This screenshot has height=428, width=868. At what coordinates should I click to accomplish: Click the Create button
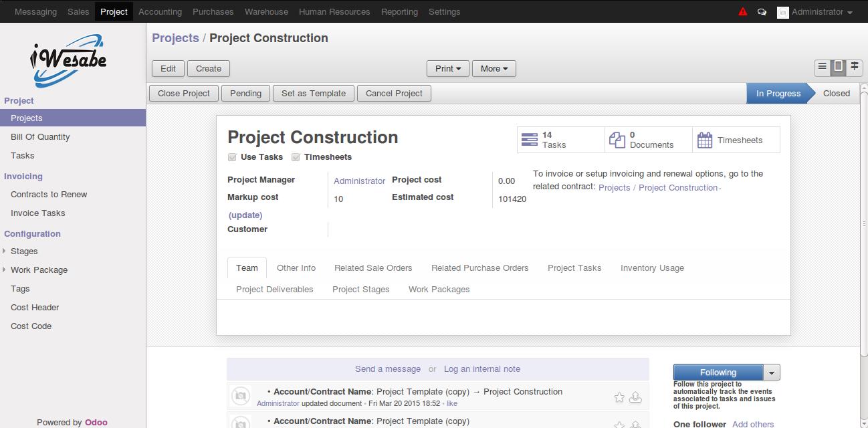[209, 68]
